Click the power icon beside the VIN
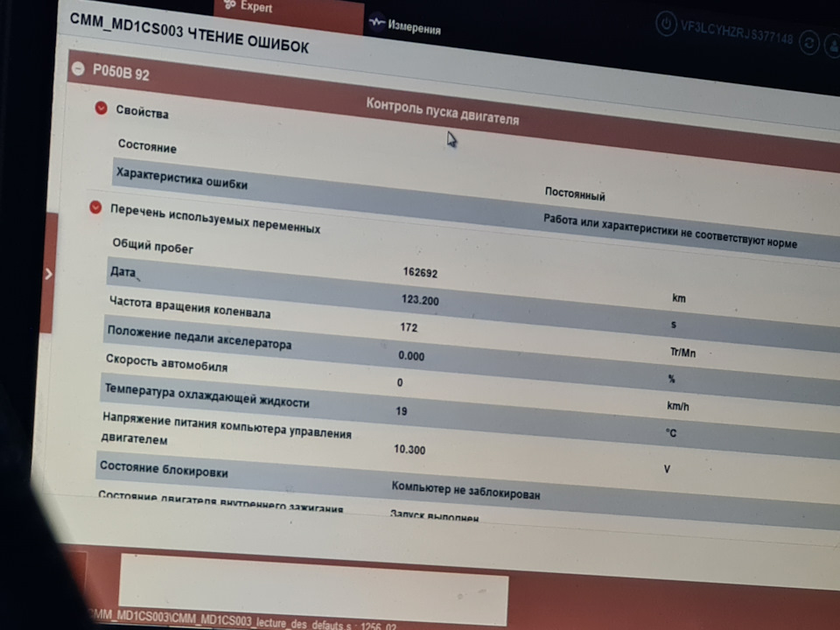 666,24
